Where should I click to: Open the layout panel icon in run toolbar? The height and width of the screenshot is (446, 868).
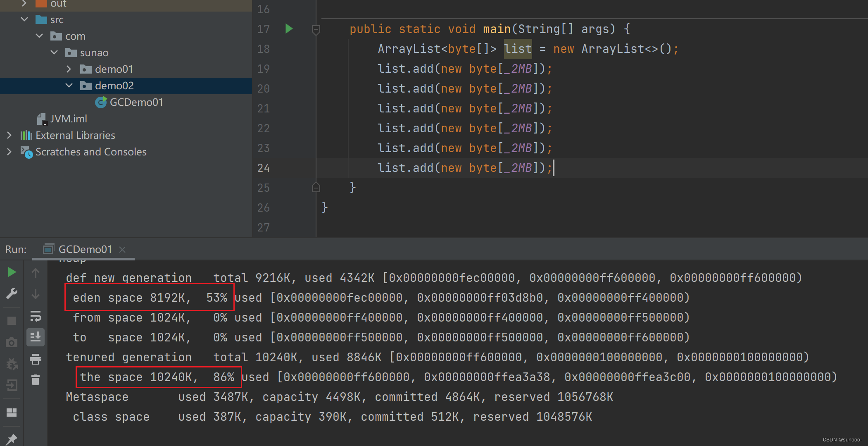pos(12,412)
